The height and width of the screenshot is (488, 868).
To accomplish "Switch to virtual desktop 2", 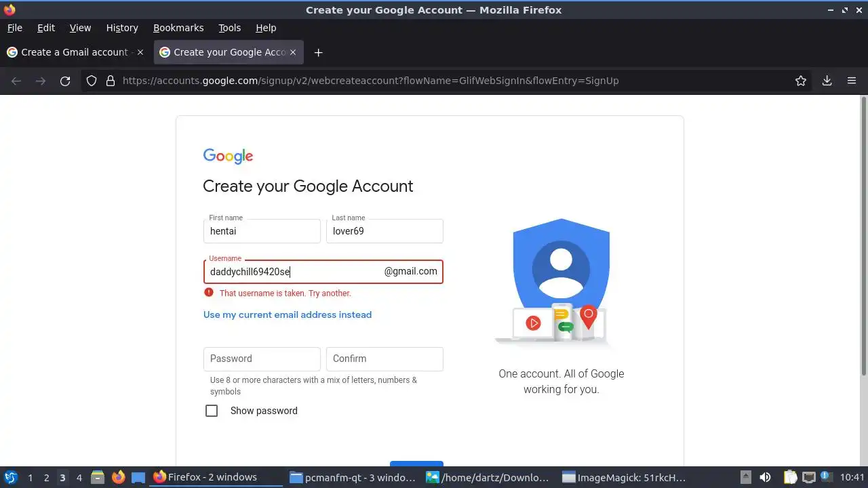I will 46,477.
